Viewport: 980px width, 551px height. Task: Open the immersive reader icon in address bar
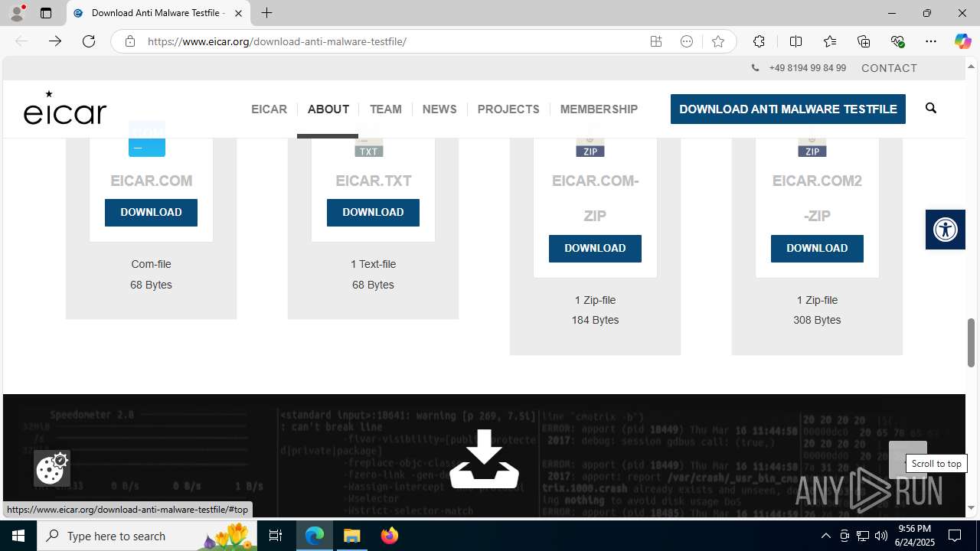687,41
